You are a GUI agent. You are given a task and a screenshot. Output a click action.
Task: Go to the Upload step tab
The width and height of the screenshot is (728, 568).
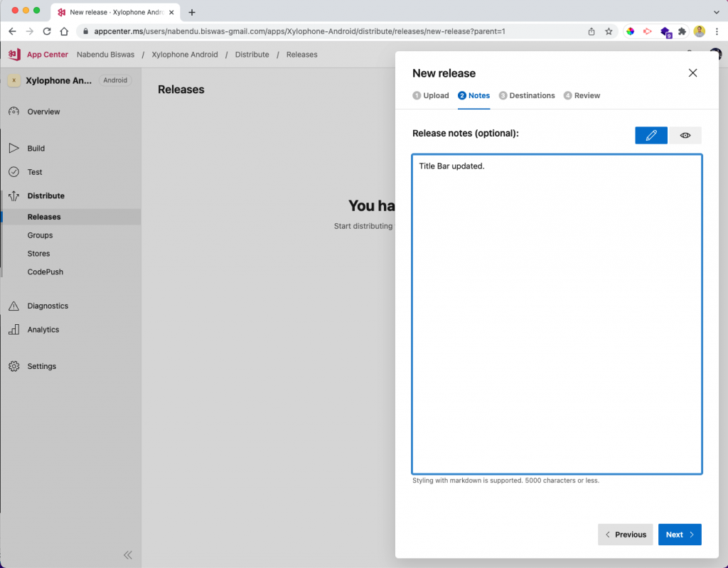coord(430,96)
